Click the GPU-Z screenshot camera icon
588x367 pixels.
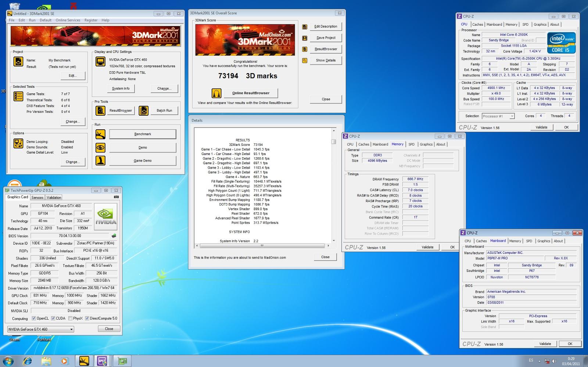(116, 197)
